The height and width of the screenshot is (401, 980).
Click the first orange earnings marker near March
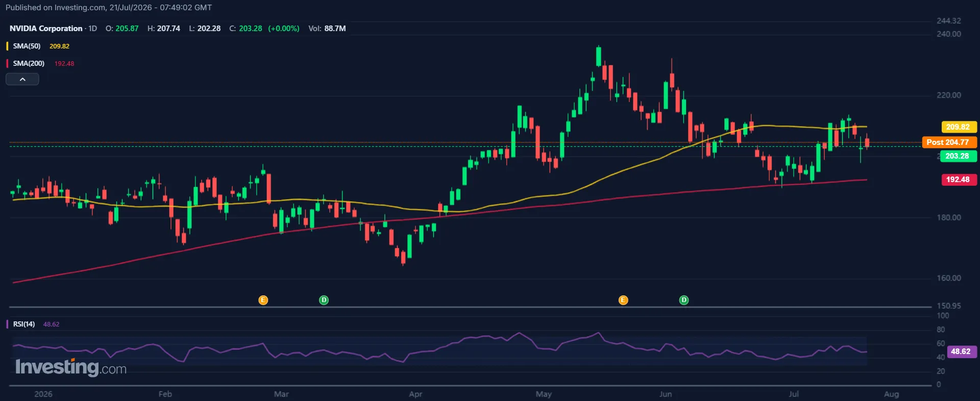(x=263, y=300)
